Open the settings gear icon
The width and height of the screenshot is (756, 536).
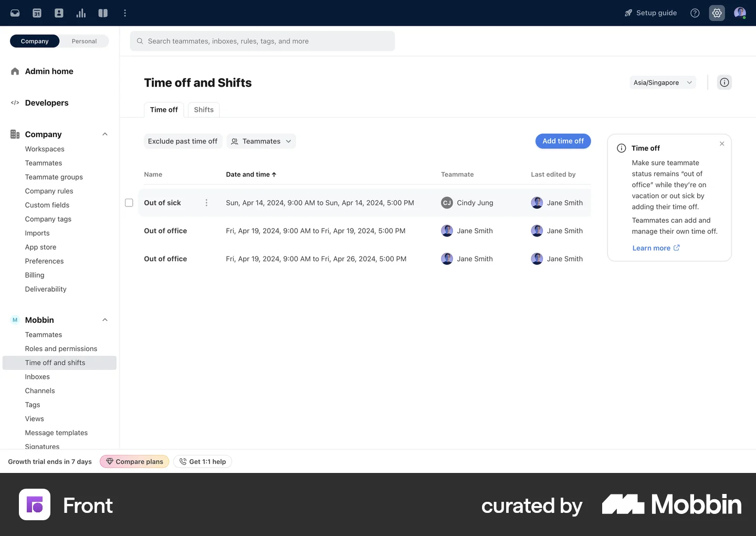pyautogui.click(x=717, y=13)
